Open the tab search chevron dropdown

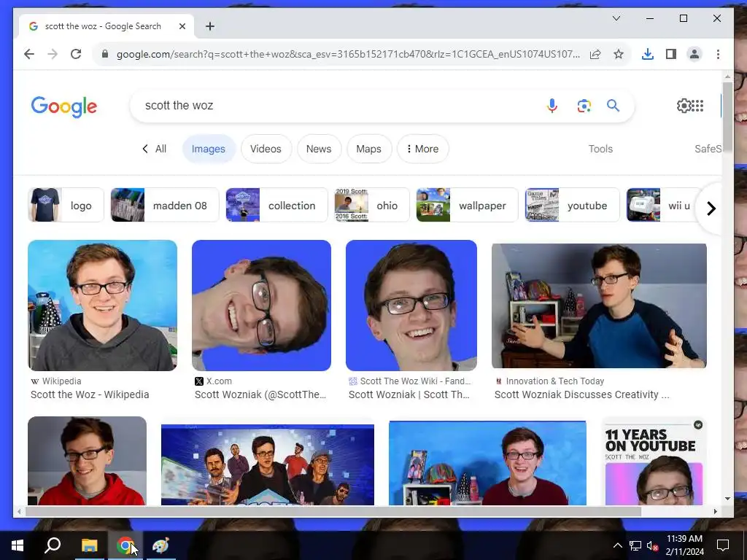(616, 18)
